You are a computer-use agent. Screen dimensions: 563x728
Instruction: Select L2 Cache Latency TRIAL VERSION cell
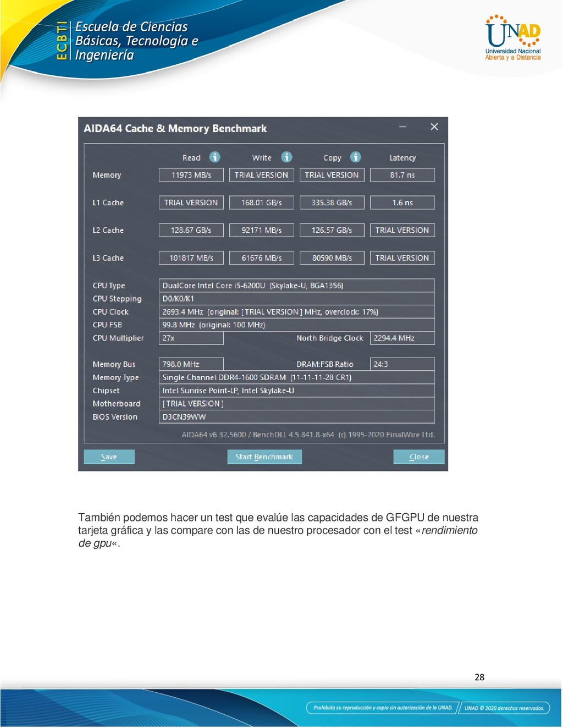402,230
